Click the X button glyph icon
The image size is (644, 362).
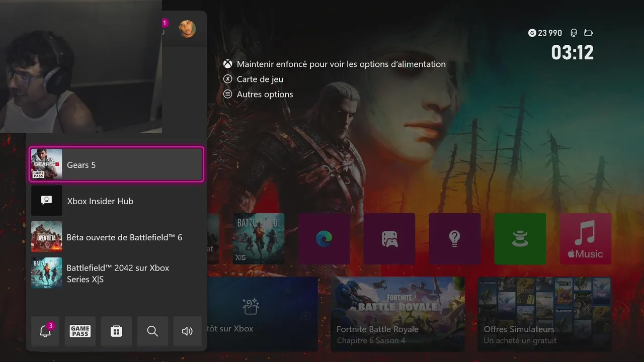228,79
